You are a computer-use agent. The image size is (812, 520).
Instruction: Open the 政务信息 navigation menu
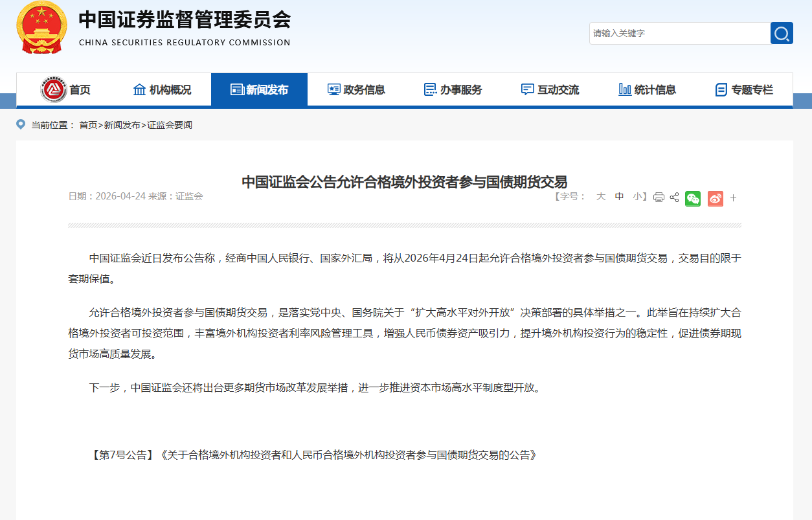point(356,90)
